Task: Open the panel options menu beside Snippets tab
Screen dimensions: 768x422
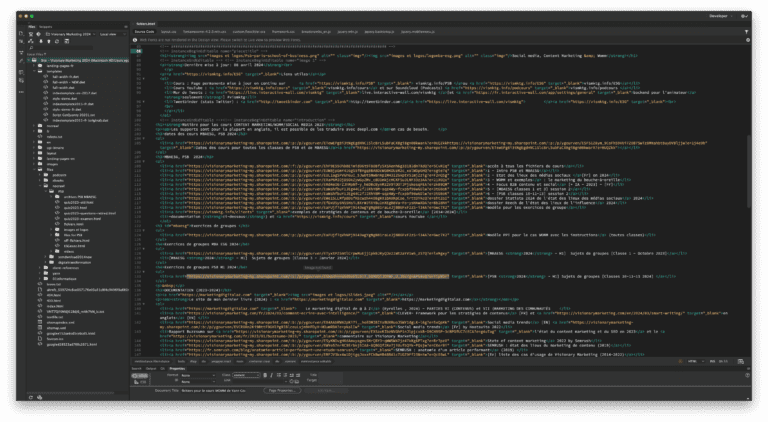Action: [125, 26]
